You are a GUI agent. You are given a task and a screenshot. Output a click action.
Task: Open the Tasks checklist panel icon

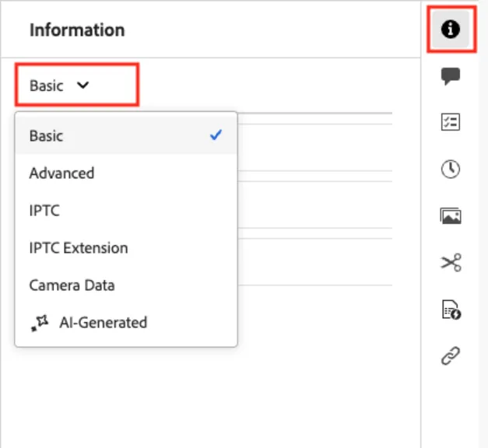(451, 122)
